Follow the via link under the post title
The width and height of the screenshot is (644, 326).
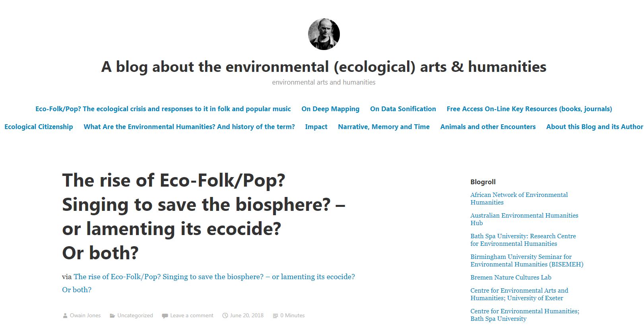[x=208, y=283]
